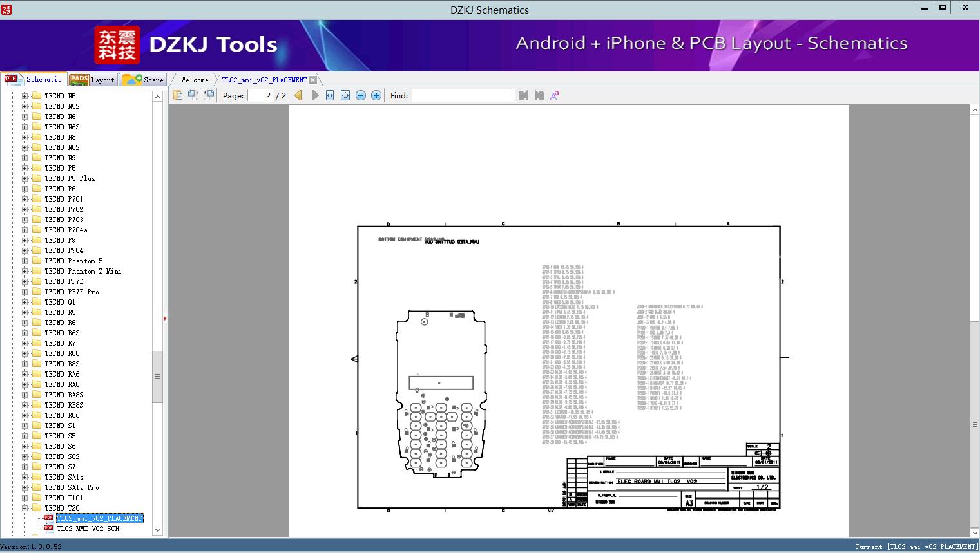Open the Welcome tab

point(195,80)
